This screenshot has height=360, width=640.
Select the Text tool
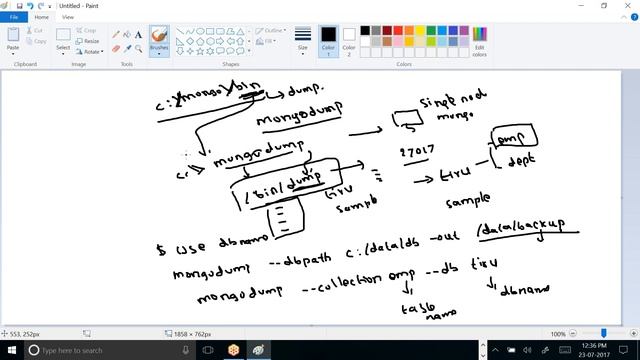pos(138,35)
